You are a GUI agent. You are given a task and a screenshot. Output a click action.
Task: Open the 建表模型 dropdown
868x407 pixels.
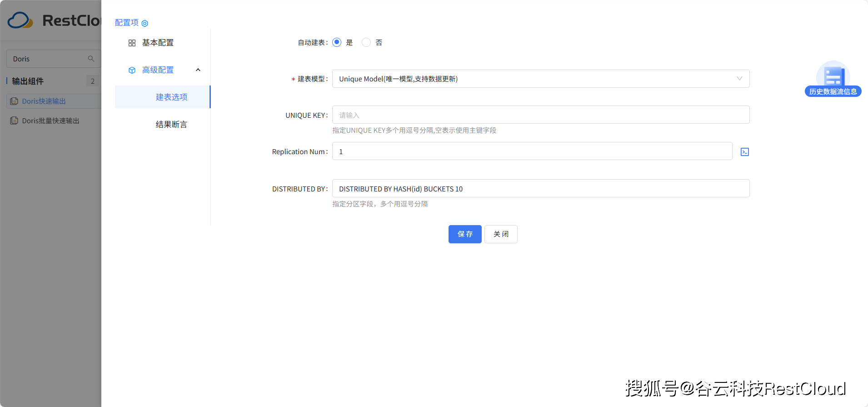point(540,79)
